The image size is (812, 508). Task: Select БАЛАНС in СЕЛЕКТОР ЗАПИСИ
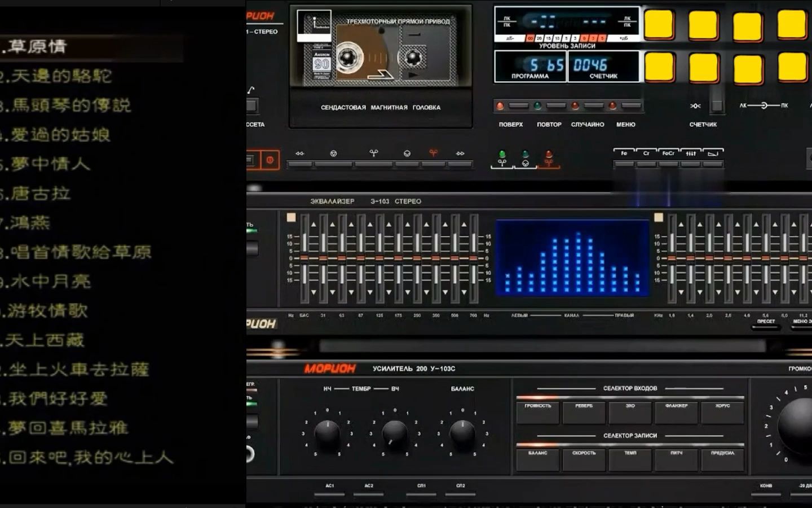click(x=538, y=460)
